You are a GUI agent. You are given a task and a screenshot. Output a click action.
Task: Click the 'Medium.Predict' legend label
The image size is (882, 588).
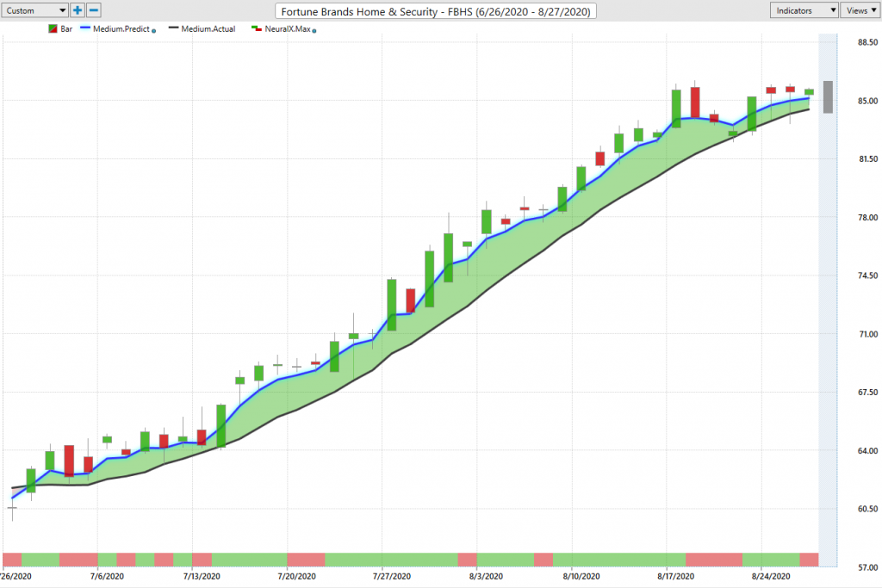[121, 28]
